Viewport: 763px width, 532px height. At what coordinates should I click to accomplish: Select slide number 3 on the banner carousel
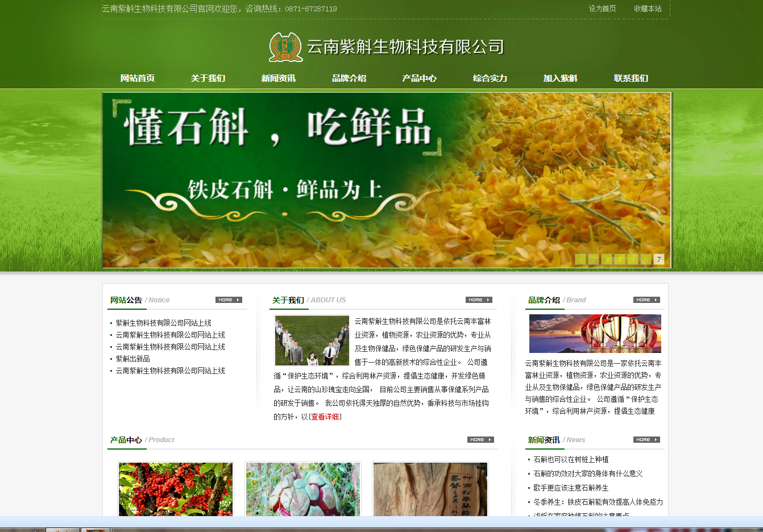coord(606,259)
